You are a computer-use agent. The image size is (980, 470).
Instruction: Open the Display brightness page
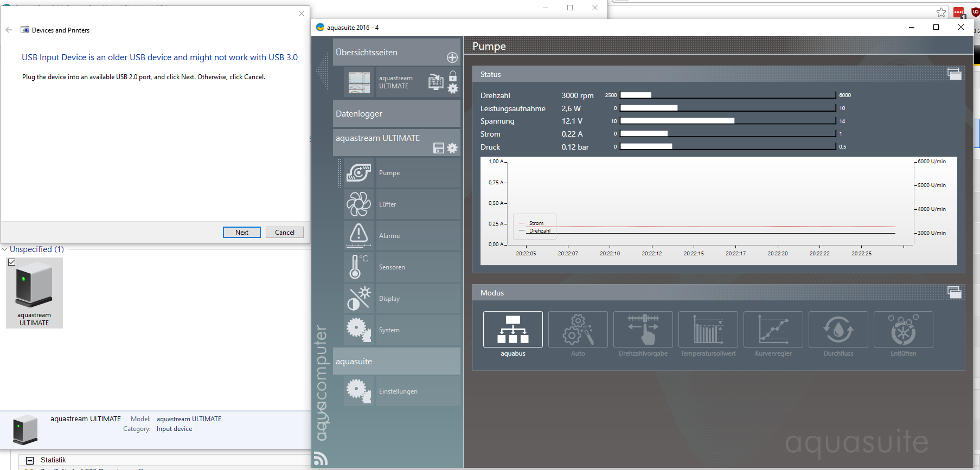click(358, 299)
